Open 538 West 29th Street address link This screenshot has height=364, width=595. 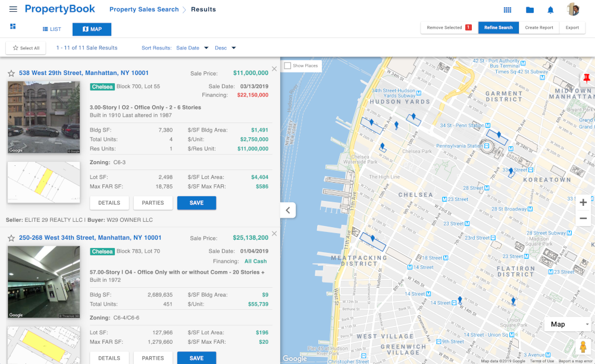(83, 73)
